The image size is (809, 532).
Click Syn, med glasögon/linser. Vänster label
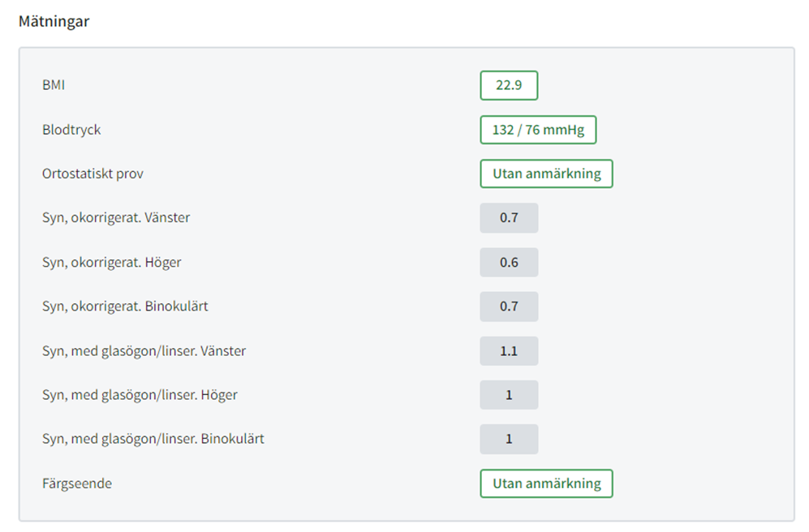coord(144,351)
